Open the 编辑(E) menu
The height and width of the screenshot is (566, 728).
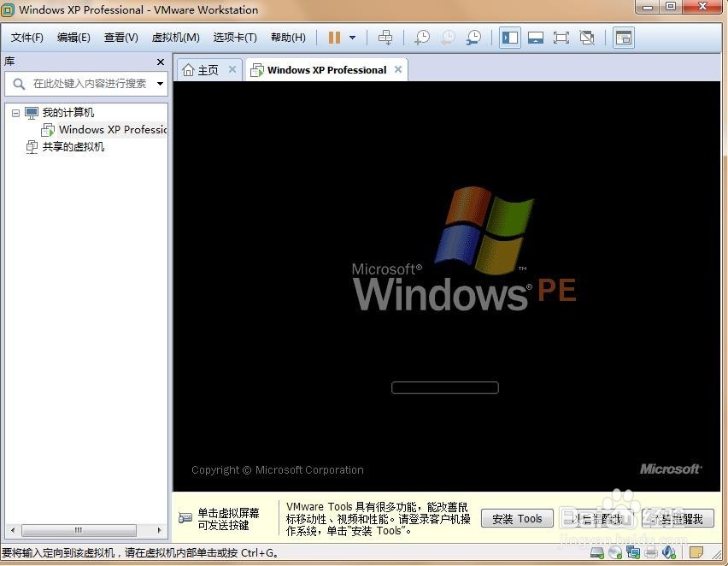73,38
